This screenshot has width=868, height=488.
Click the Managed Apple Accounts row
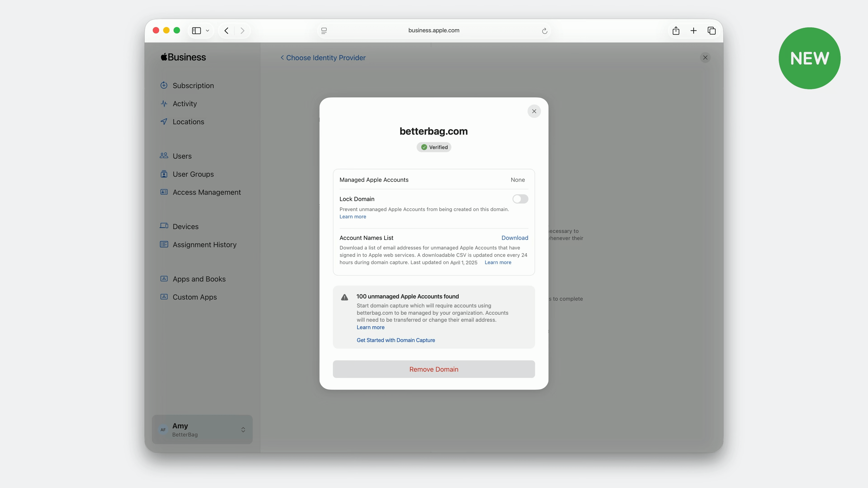pyautogui.click(x=434, y=180)
